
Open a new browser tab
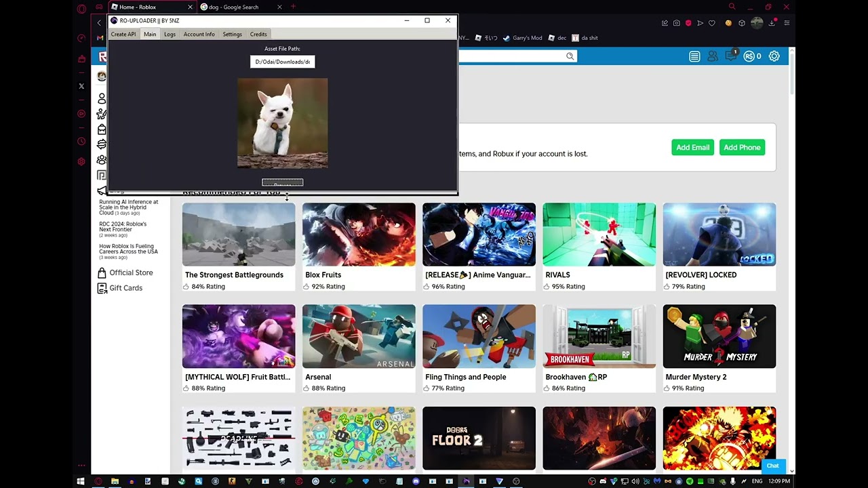pyautogui.click(x=293, y=7)
